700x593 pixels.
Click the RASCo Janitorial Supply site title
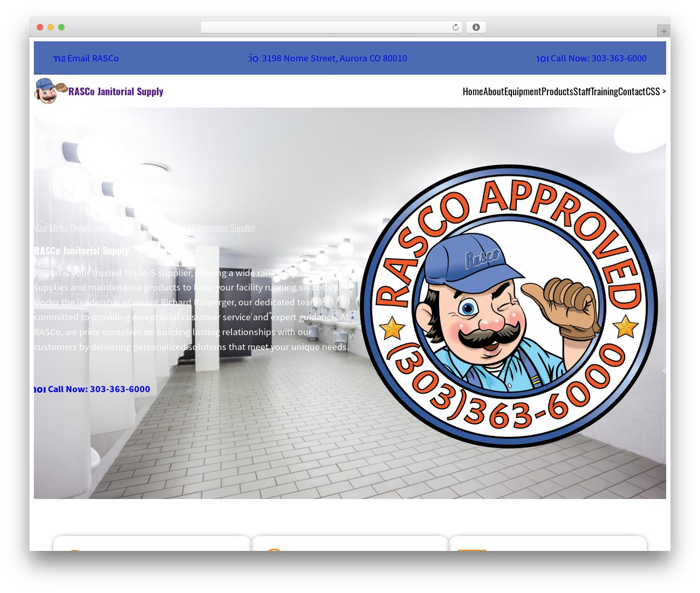(116, 91)
